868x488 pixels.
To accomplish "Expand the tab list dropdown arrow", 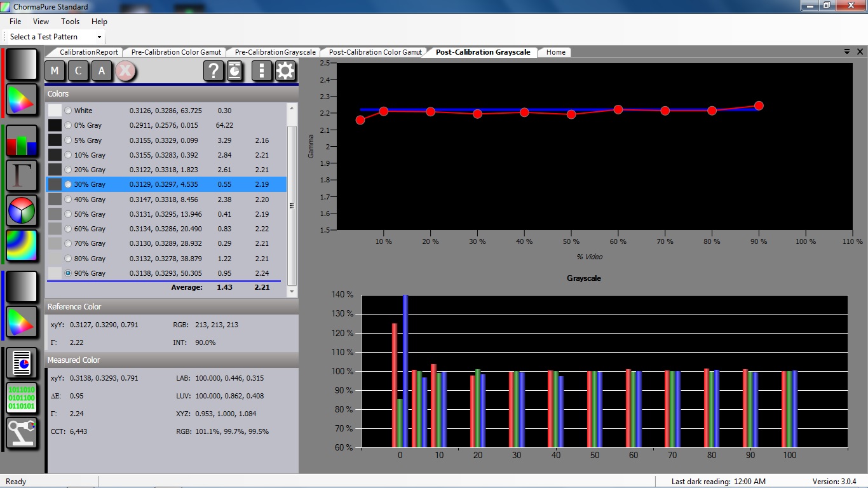I will [847, 51].
